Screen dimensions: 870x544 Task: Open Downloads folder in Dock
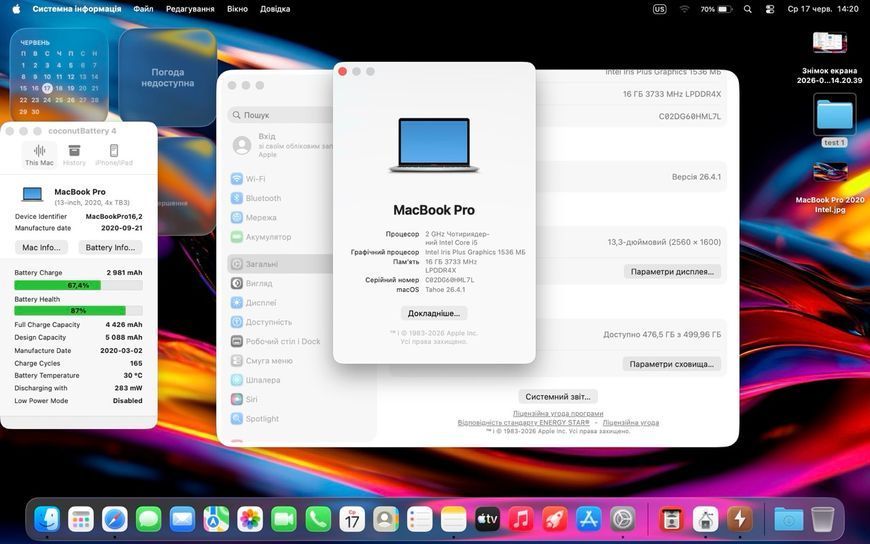(788, 520)
